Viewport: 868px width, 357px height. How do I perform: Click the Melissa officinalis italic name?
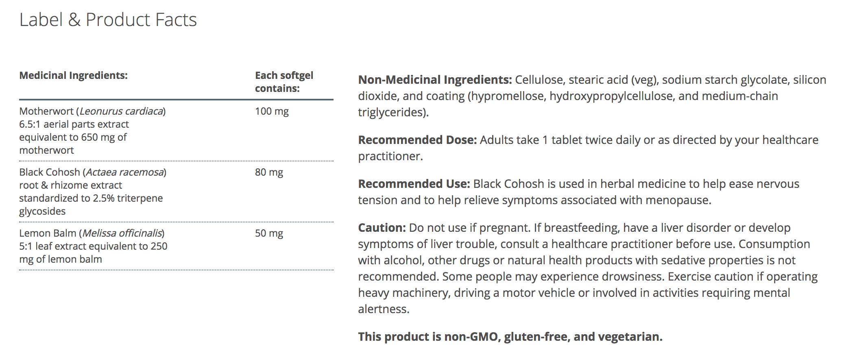click(122, 233)
